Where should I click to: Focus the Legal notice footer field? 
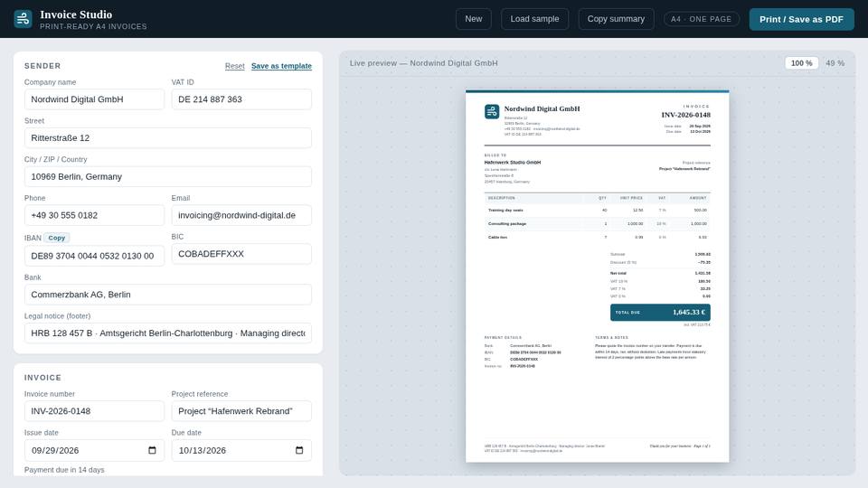pyautogui.click(x=168, y=333)
